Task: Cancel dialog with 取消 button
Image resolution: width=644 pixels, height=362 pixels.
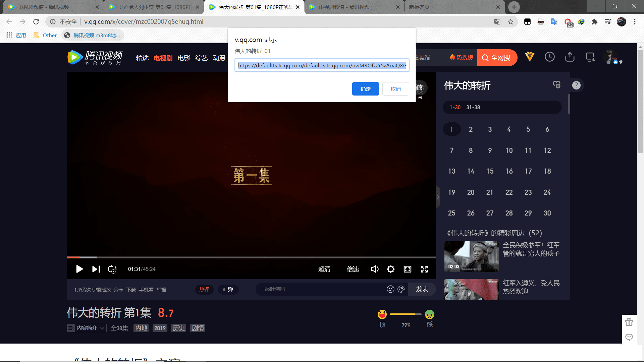Action: 396,89
